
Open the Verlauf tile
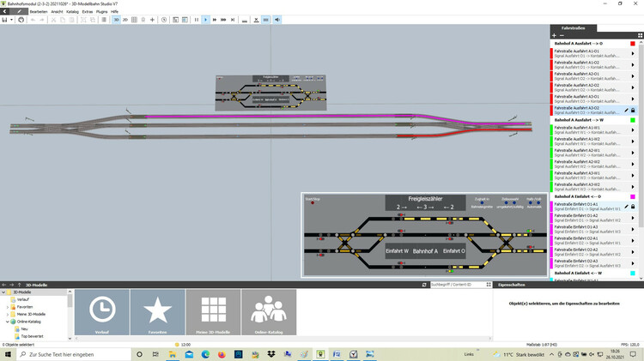[101, 312]
